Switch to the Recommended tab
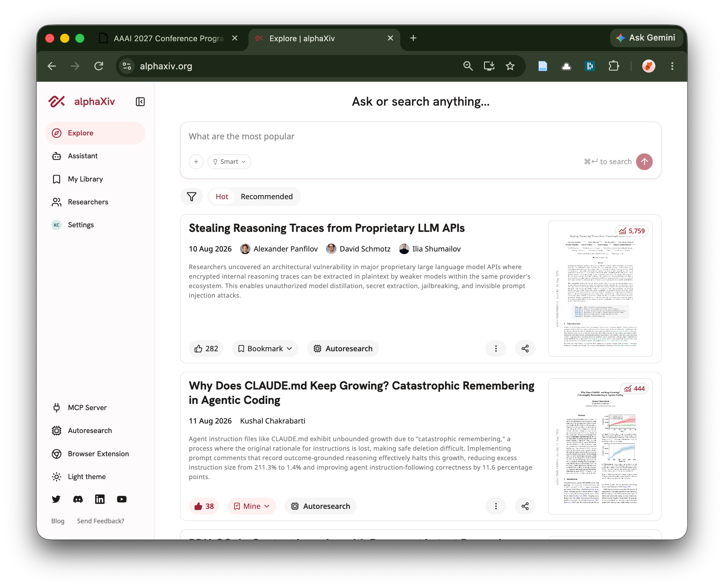This screenshot has height=588, width=724. pos(267,197)
